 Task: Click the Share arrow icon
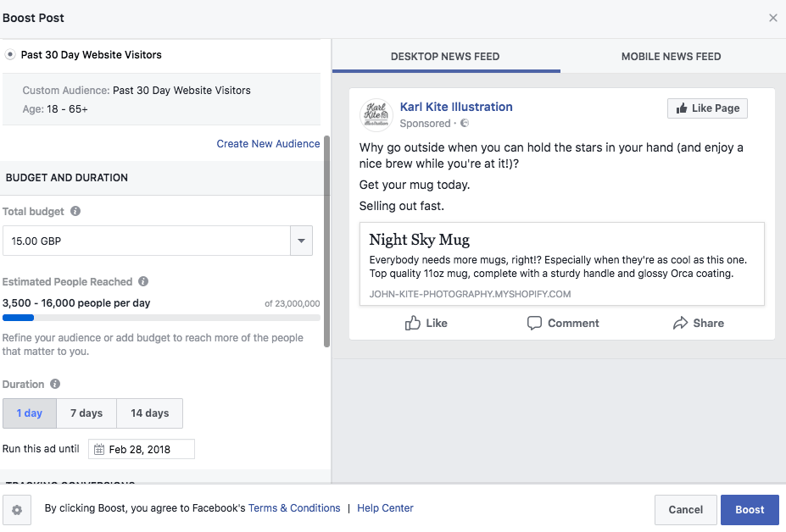click(x=680, y=323)
